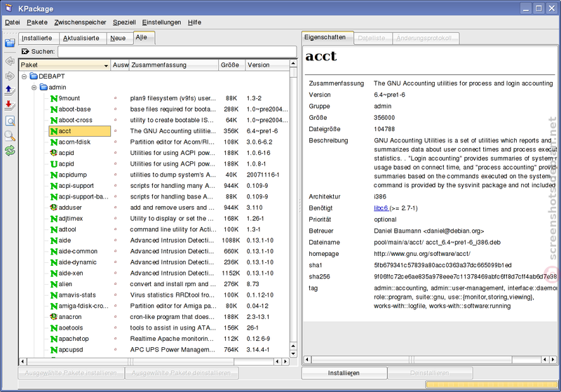Click the back arrow toolbar icon

pos(10,61)
